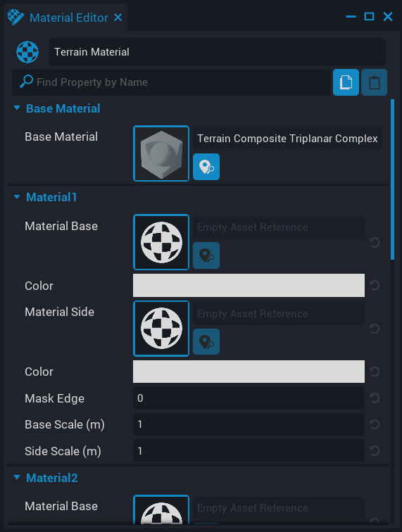
Task: Reset Material1 Material Base to default
Action: (x=375, y=242)
